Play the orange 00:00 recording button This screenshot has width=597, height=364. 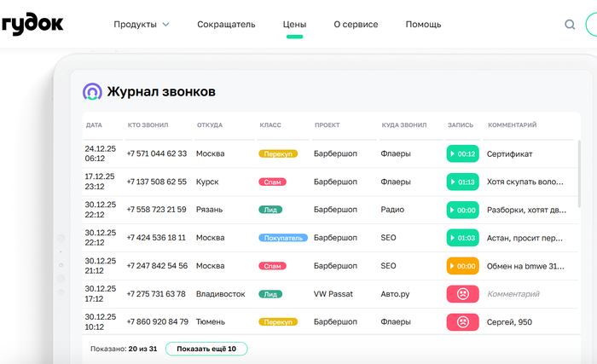462,266
